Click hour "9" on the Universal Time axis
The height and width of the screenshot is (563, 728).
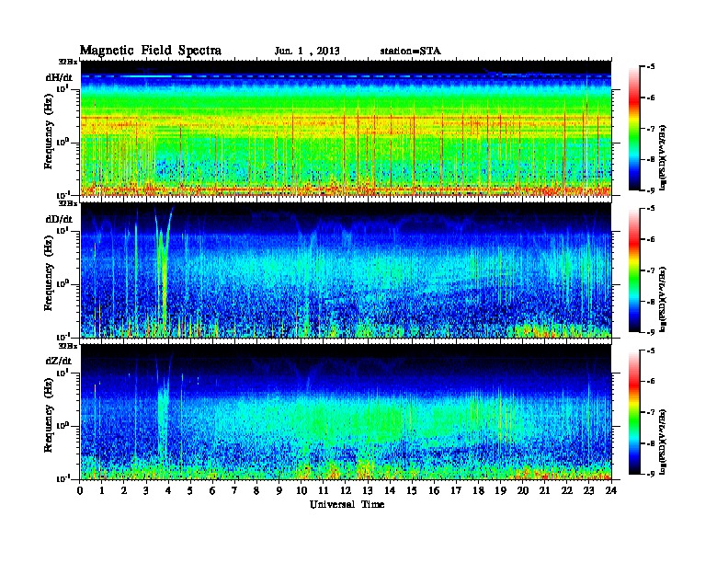pos(279,491)
